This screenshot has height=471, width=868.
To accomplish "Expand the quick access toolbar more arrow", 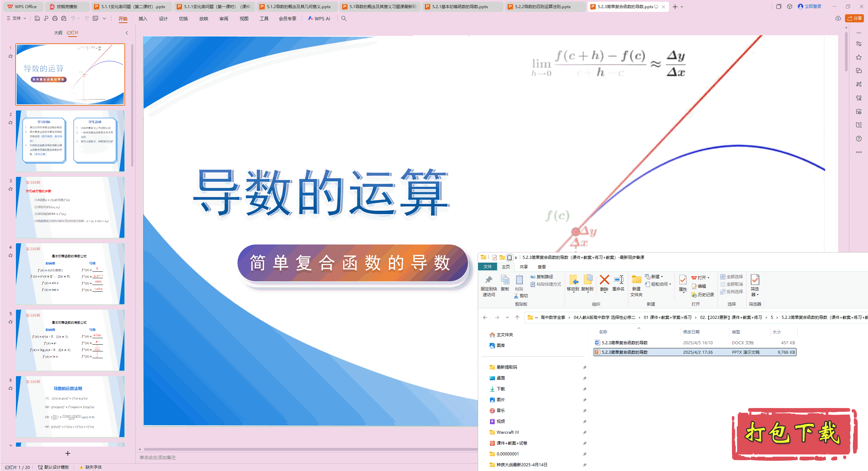I will pos(104,18).
